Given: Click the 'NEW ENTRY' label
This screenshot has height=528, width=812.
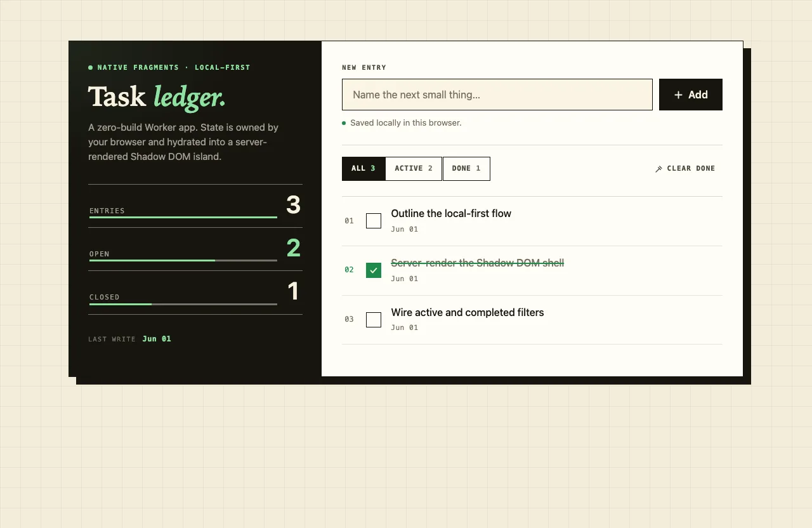Looking at the screenshot, I should tap(364, 67).
